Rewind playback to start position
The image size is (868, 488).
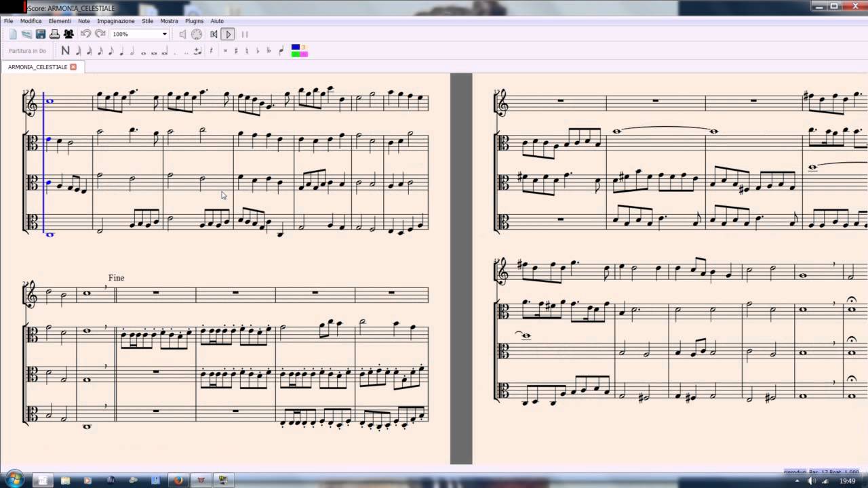tap(214, 34)
